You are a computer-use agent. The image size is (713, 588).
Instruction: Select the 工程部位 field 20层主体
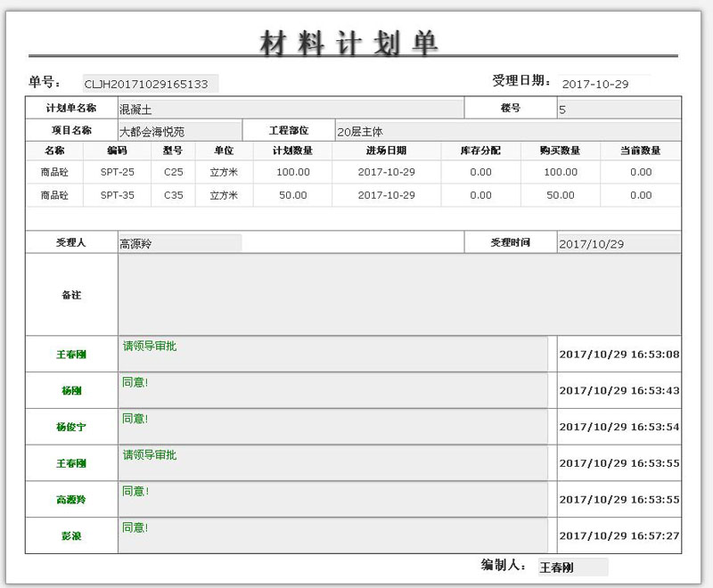pos(508,131)
